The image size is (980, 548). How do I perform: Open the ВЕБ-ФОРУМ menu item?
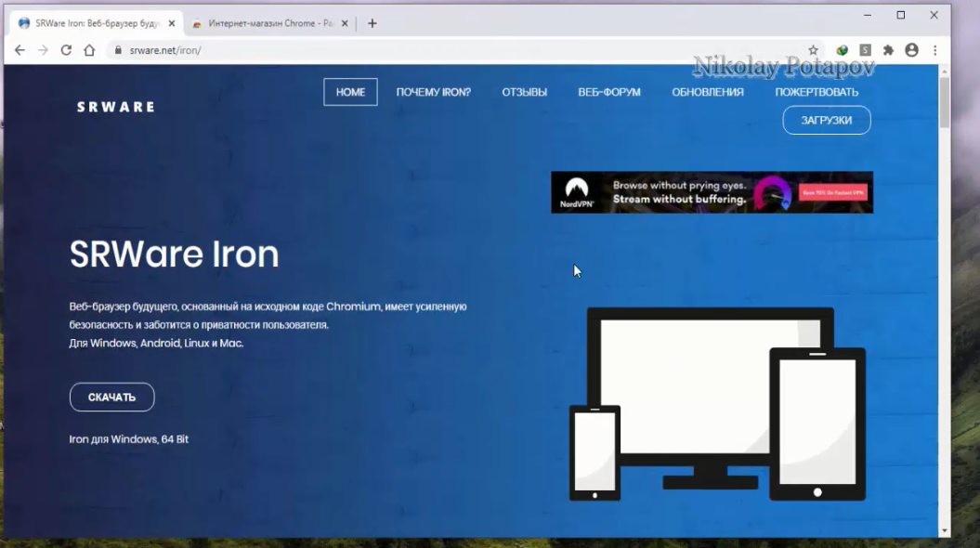pos(609,92)
